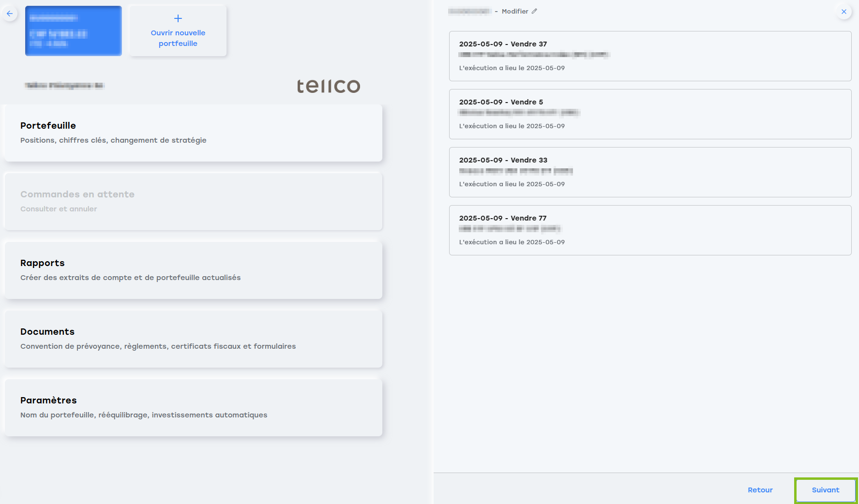The height and width of the screenshot is (504, 859).
Task: Select the 'Vendre 77' order card
Action: click(x=650, y=230)
